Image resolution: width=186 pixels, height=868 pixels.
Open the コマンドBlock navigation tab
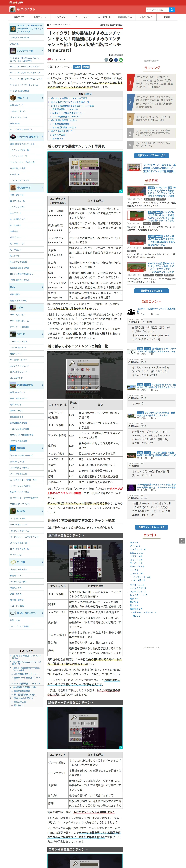click(x=104, y=17)
